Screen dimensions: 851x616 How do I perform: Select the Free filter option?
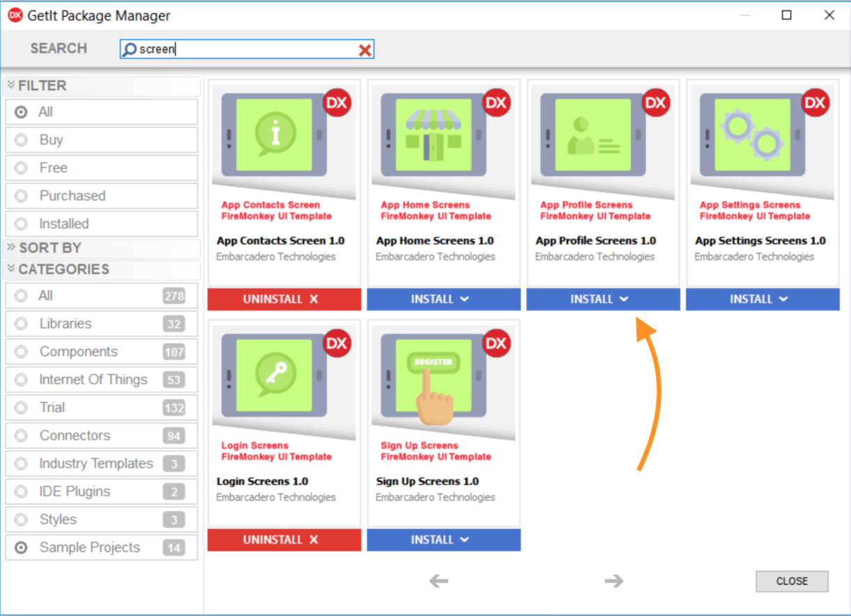tap(102, 168)
